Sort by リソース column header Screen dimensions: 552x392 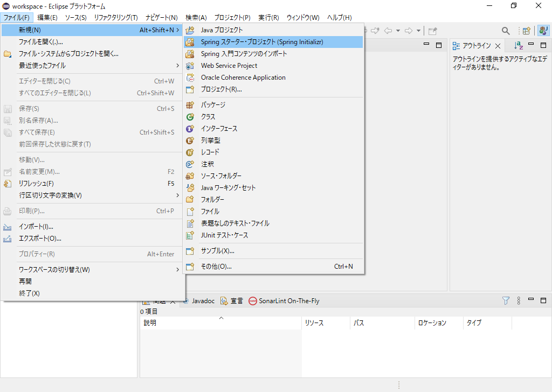click(x=326, y=323)
